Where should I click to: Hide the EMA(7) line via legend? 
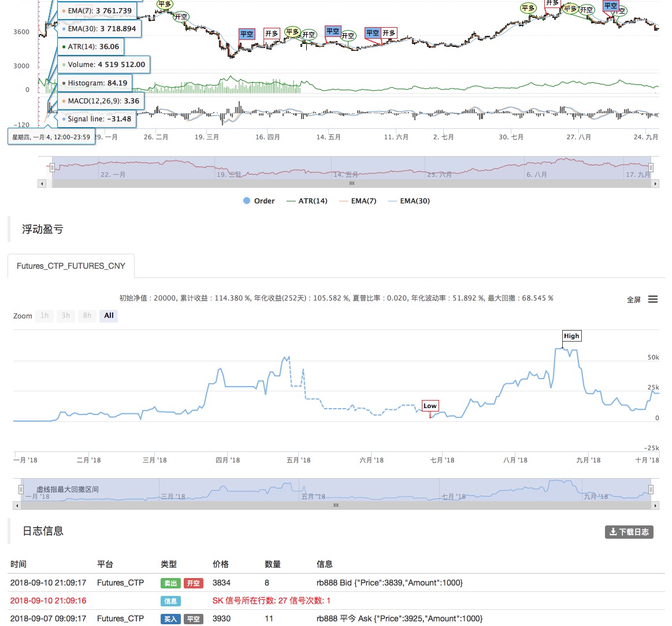(358, 201)
